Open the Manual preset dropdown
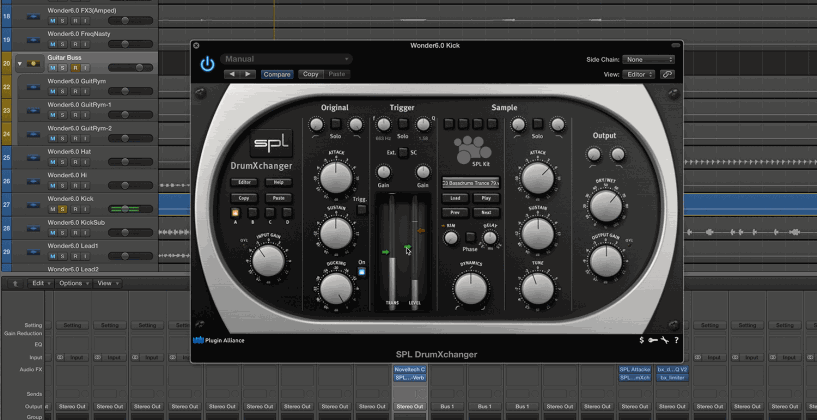The image size is (817, 420). pyautogui.click(x=286, y=59)
